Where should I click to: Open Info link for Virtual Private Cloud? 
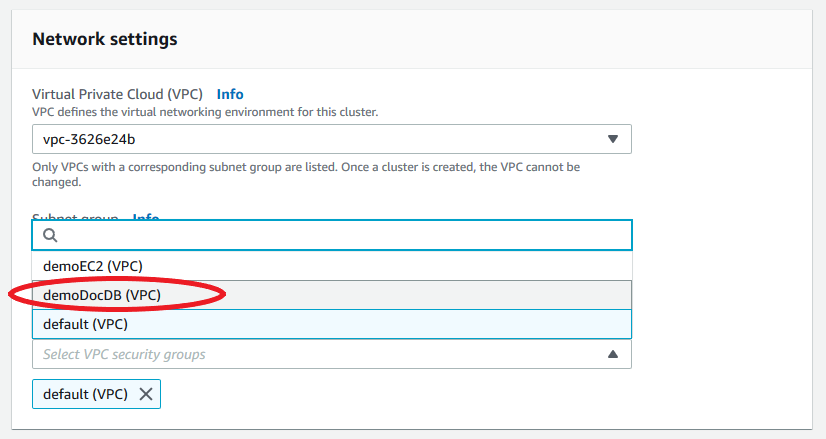click(230, 94)
